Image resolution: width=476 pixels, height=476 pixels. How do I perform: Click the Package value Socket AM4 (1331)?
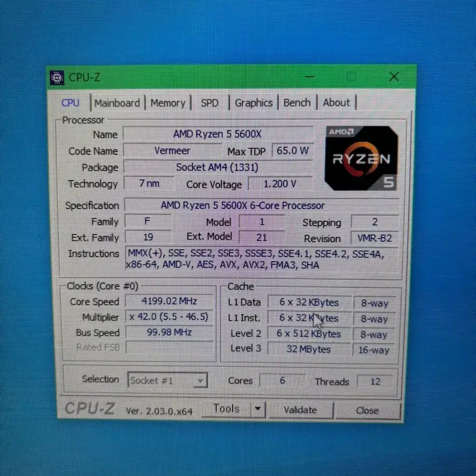(x=218, y=167)
